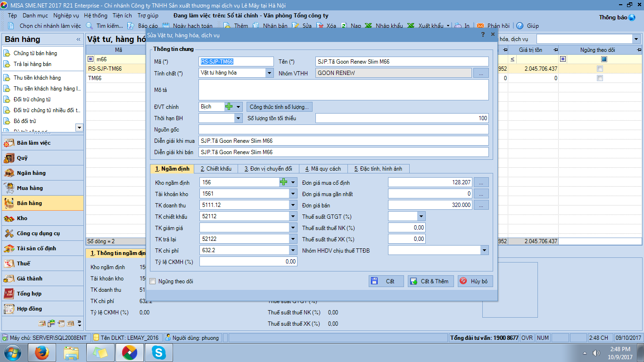Click ellipsis button beside Đơn giá bán

point(481,205)
